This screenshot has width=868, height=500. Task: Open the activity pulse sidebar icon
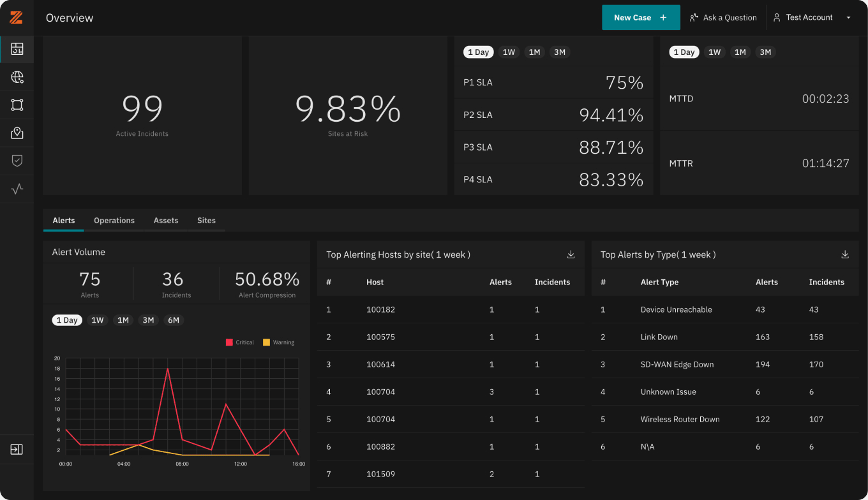(x=17, y=189)
